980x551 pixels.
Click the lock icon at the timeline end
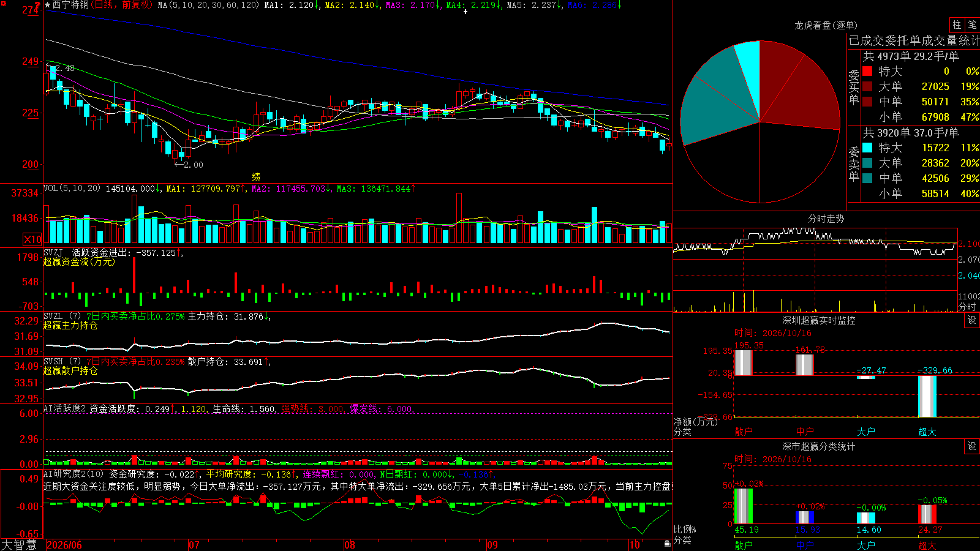click(667, 544)
